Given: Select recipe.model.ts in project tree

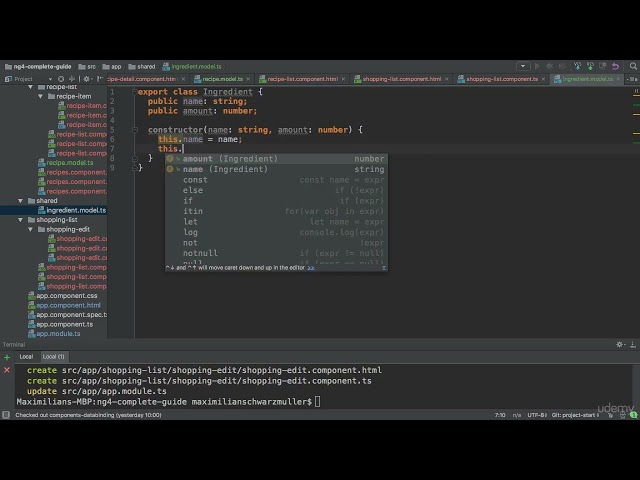Looking at the screenshot, I should [x=65, y=163].
